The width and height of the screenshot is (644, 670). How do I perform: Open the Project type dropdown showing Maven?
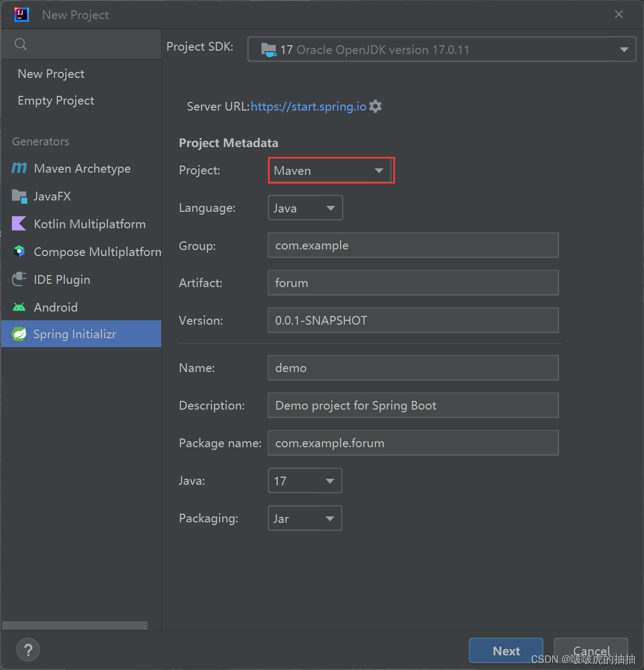click(x=330, y=170)
